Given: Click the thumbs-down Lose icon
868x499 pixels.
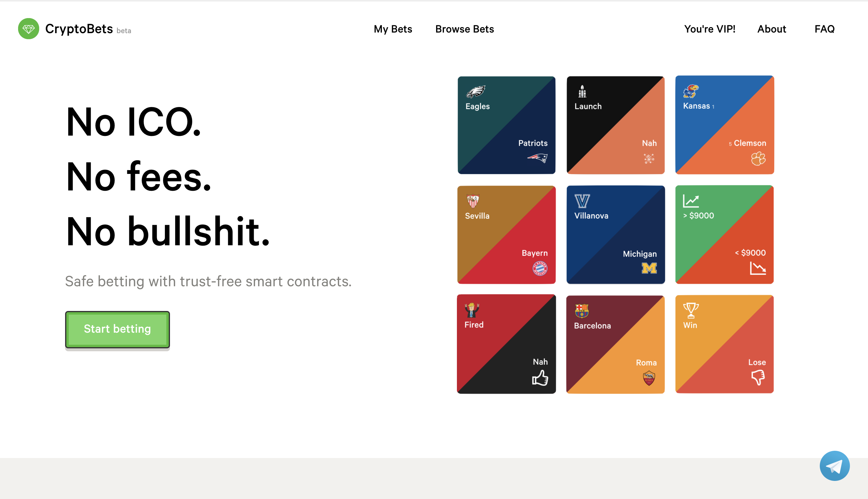Looking at the screenshot, I should pyautogui.click(x=758, y=378).
